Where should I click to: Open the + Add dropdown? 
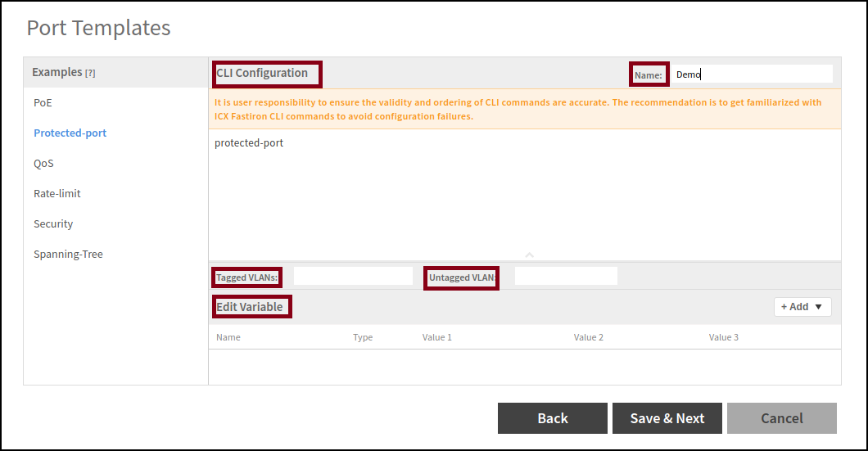(802, 307)
